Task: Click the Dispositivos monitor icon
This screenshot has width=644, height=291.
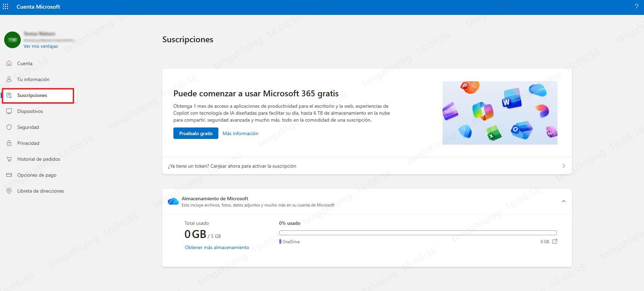Action: pyautogui.click(x=9, y=111)
